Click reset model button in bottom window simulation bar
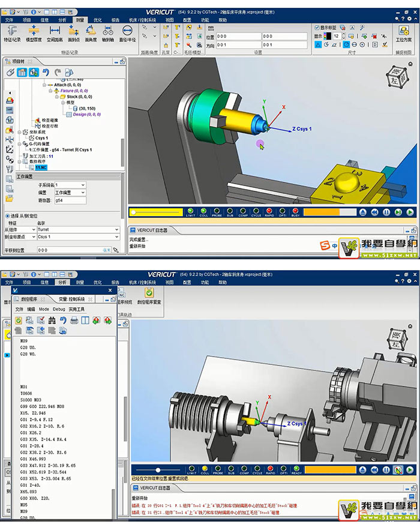This screenshot has height=527, width=420. coord(362,470)
